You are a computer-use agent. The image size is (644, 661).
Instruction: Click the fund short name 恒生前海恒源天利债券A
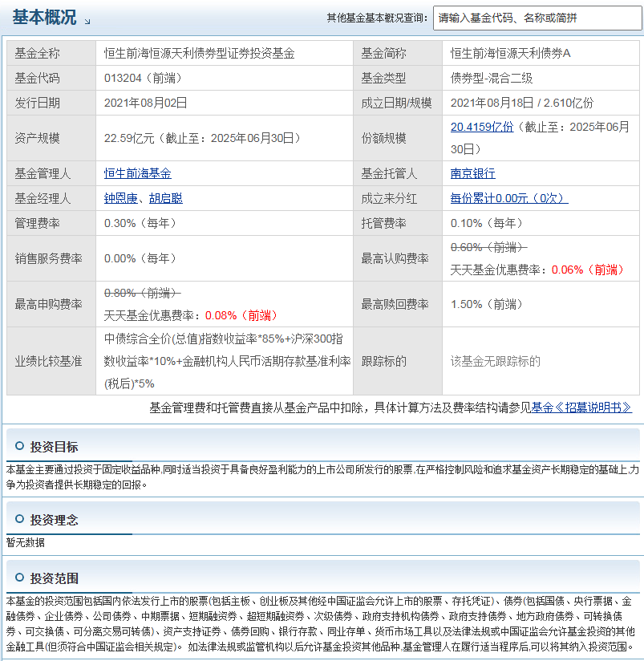click(510, 53)
